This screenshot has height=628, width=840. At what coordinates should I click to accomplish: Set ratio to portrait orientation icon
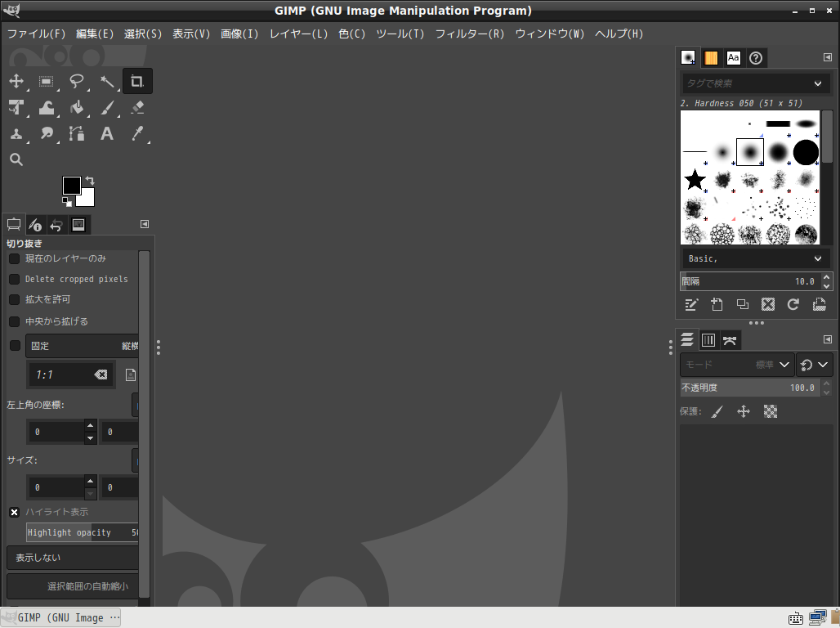click(x=131, y=375)
